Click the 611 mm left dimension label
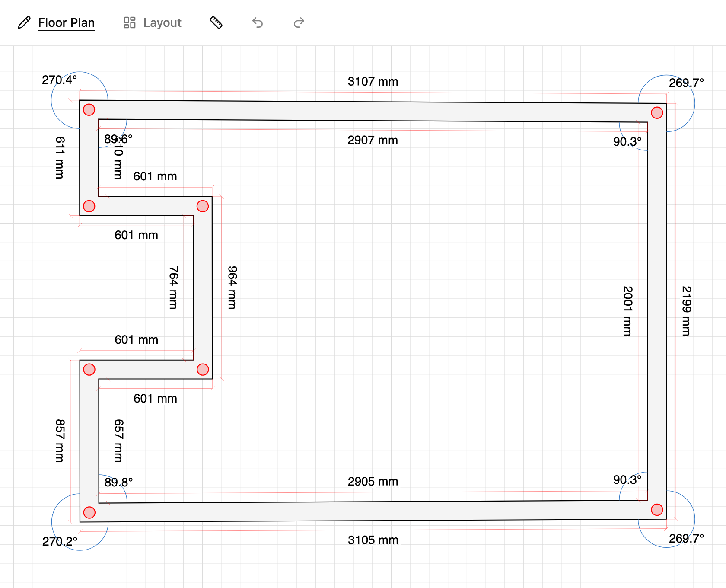726x588 pixels. [60, 158]
